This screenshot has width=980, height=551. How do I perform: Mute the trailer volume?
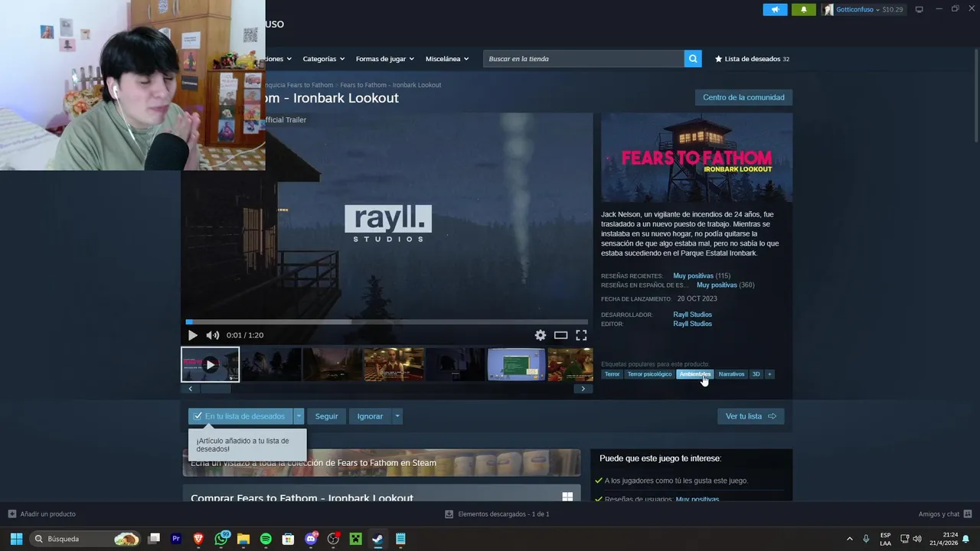[x=213, y=335]
